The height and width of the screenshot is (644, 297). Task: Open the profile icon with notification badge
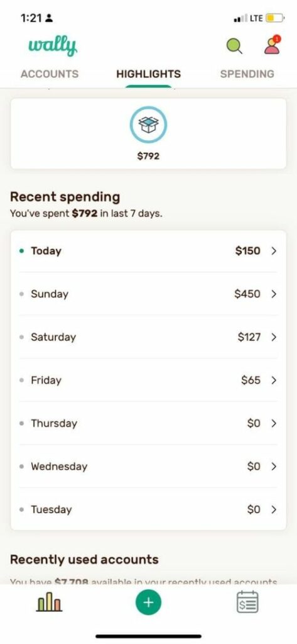273,45
